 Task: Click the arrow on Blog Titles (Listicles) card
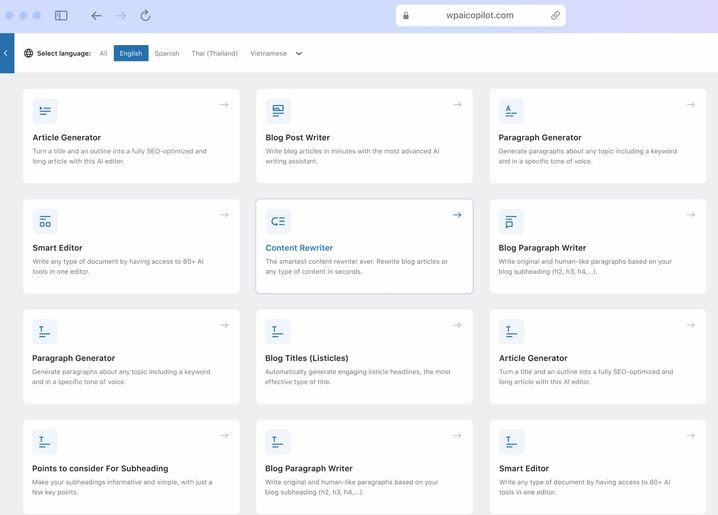coord(457,325)
